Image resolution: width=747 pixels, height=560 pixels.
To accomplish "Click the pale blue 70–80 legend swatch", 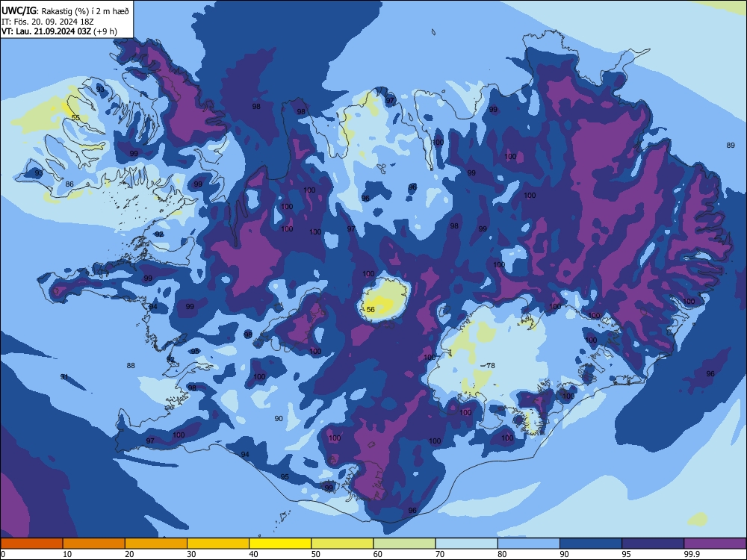I will point(466,544).
